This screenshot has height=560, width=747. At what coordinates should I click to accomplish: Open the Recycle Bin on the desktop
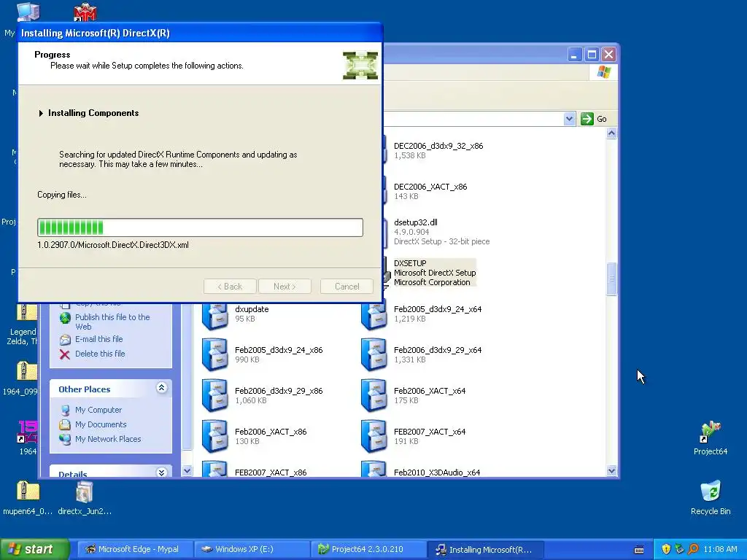point(711,492)
